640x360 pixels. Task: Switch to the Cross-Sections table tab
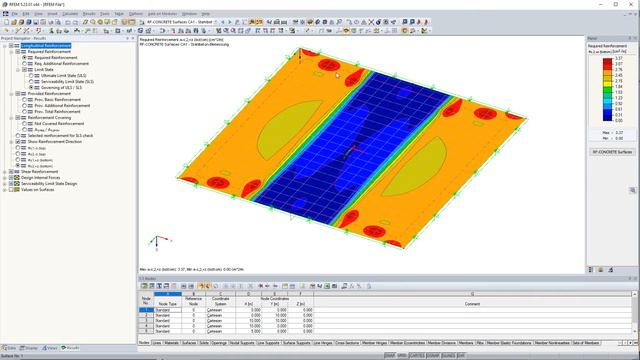[x=347, y=343]
